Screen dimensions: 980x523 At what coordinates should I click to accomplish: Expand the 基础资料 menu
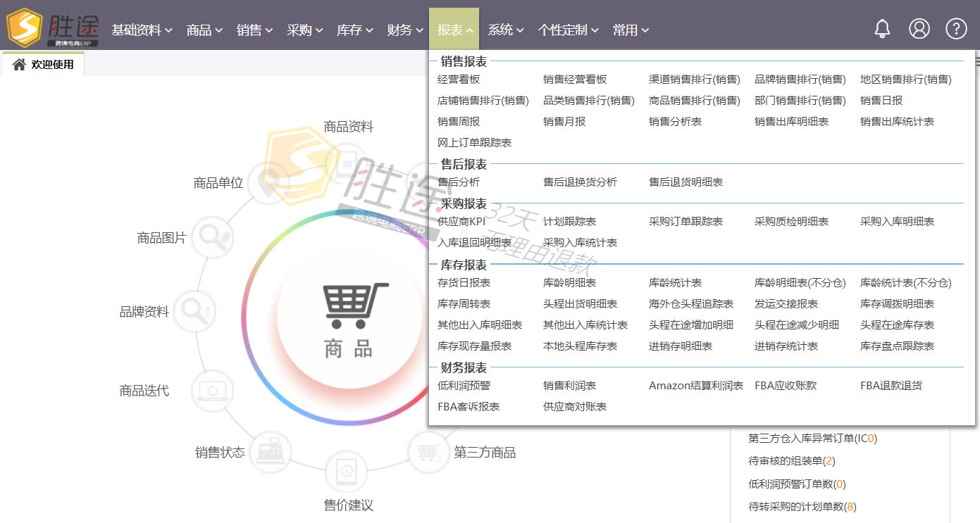pyautogui.click(x=142, y=30)
